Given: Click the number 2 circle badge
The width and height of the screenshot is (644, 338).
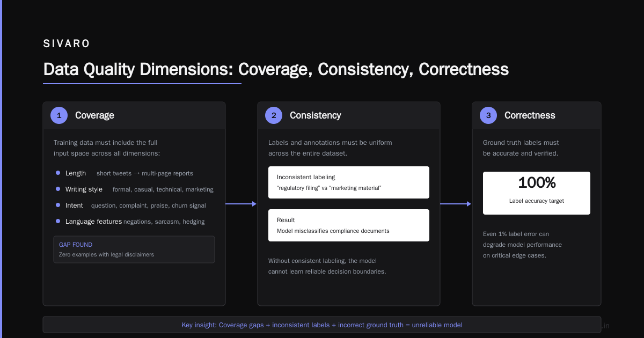Looking at the screenshot, I should point(274,115).
